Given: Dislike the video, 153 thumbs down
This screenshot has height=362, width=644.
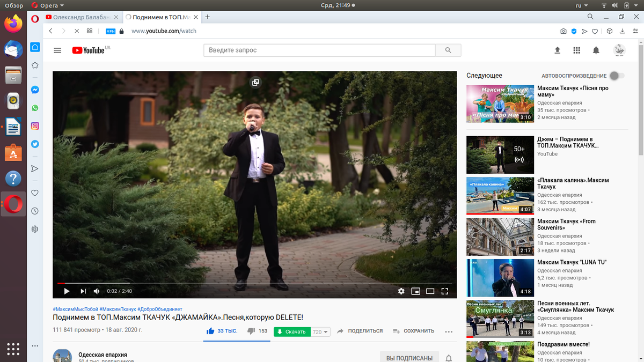Looking at the screenshot, I should click(257, 331).
